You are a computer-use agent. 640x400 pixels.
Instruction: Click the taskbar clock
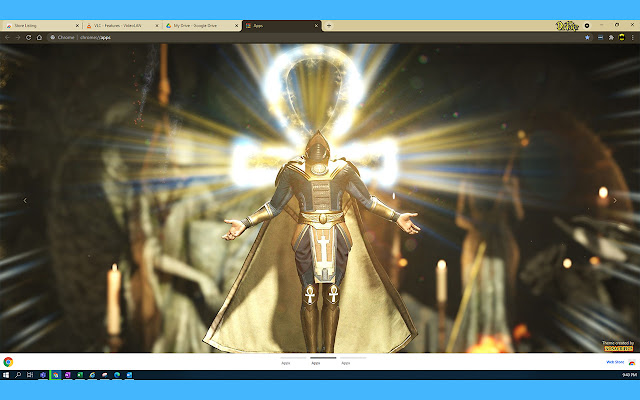(629, 375)
